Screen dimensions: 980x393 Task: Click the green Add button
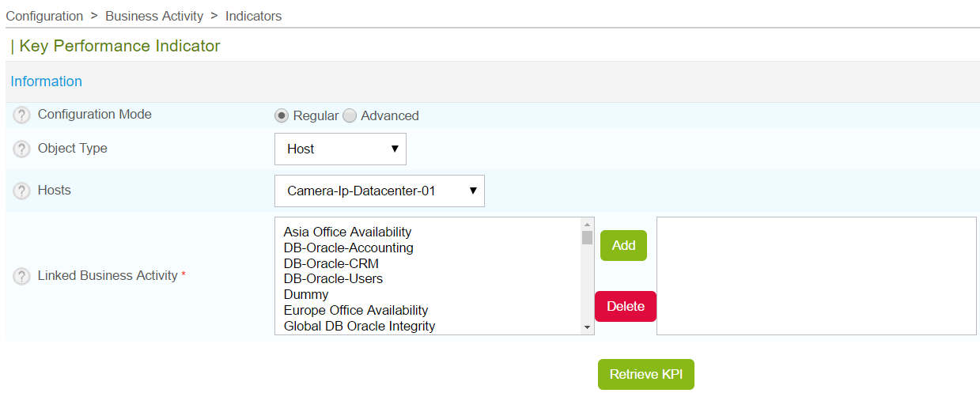tap(623, 245)
